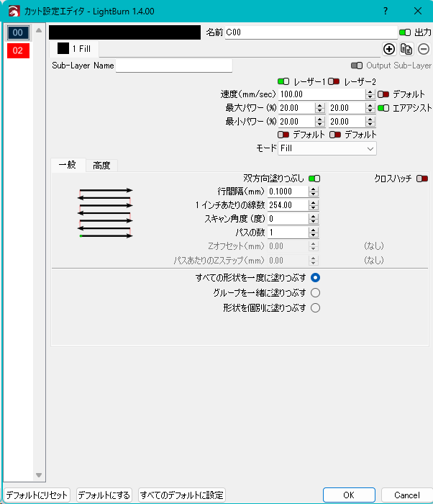Adjust second 最大パワー spinner arrows
This screenshot has width=433, height=504.
tap(370, 108)
